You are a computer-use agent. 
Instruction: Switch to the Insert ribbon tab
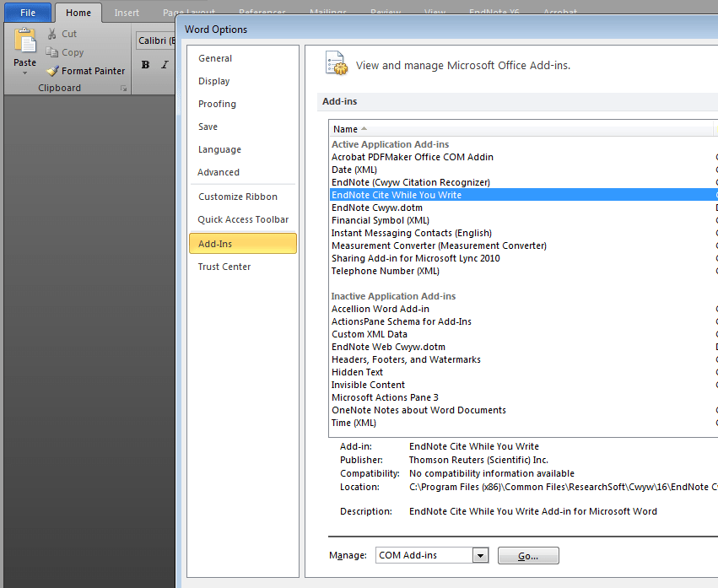tap(127, 12)
